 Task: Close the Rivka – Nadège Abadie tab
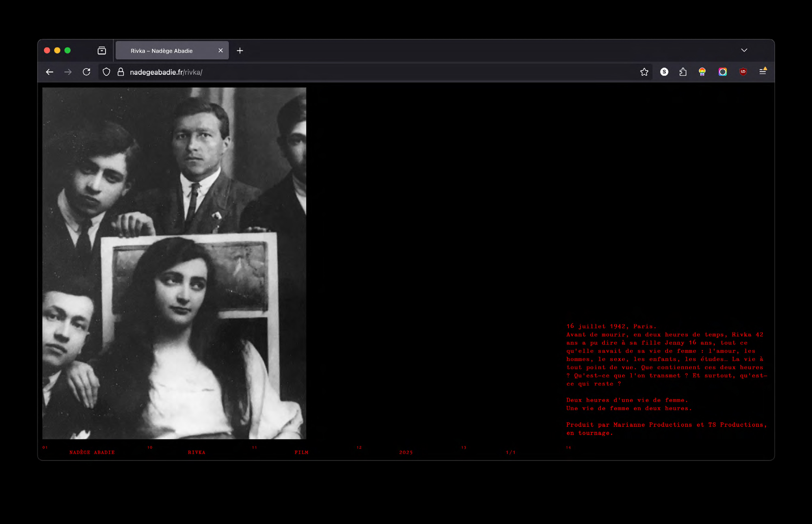(220, 50)
